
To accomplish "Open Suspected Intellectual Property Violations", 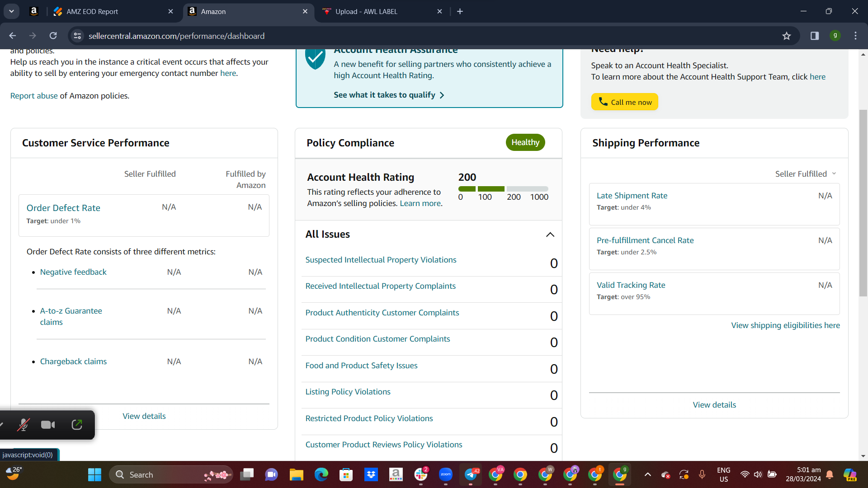I will pos(381,260).
